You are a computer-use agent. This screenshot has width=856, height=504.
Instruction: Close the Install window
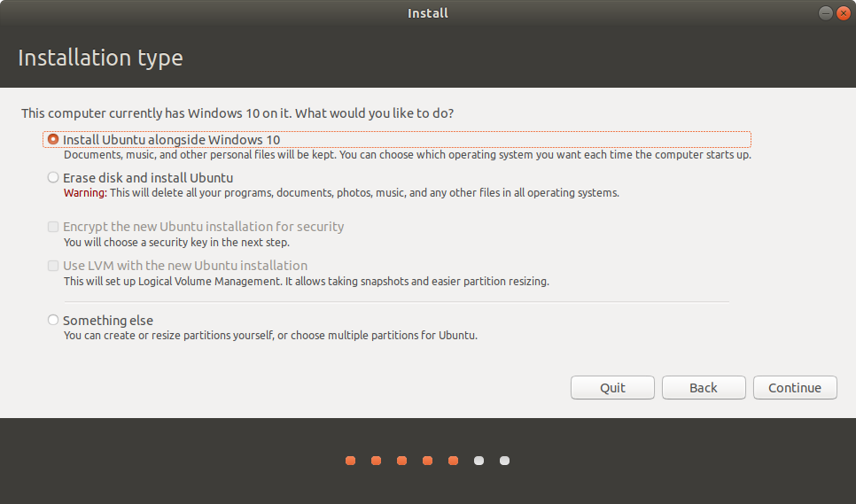click(x=844, y=13)
